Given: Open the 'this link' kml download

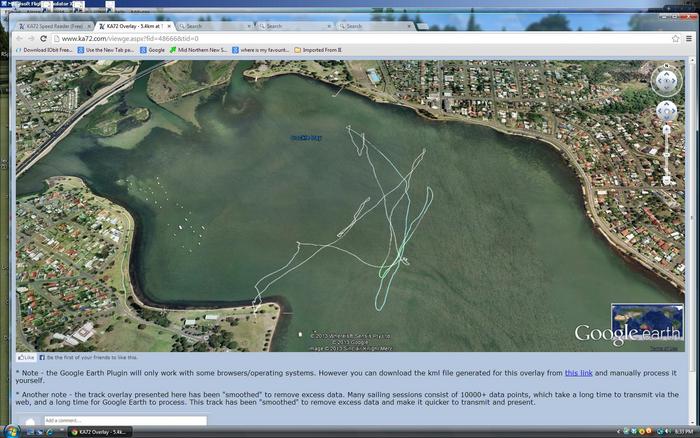Looking at the screenshot, I should 578,372.
